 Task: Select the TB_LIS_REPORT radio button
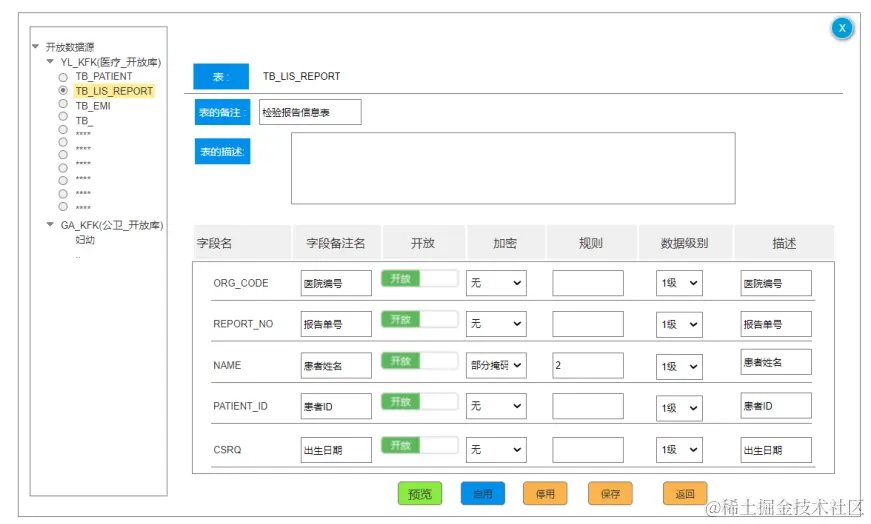click(63, 90)
